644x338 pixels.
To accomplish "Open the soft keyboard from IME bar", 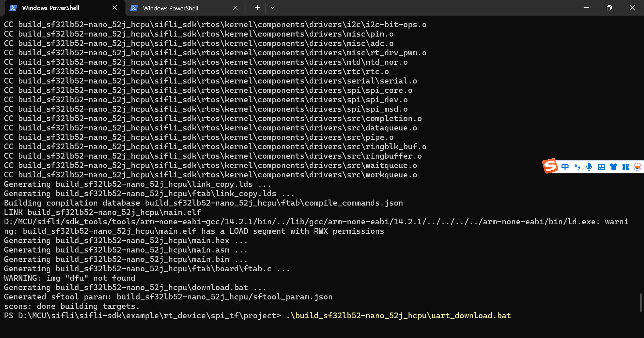I will coord(601,167).
